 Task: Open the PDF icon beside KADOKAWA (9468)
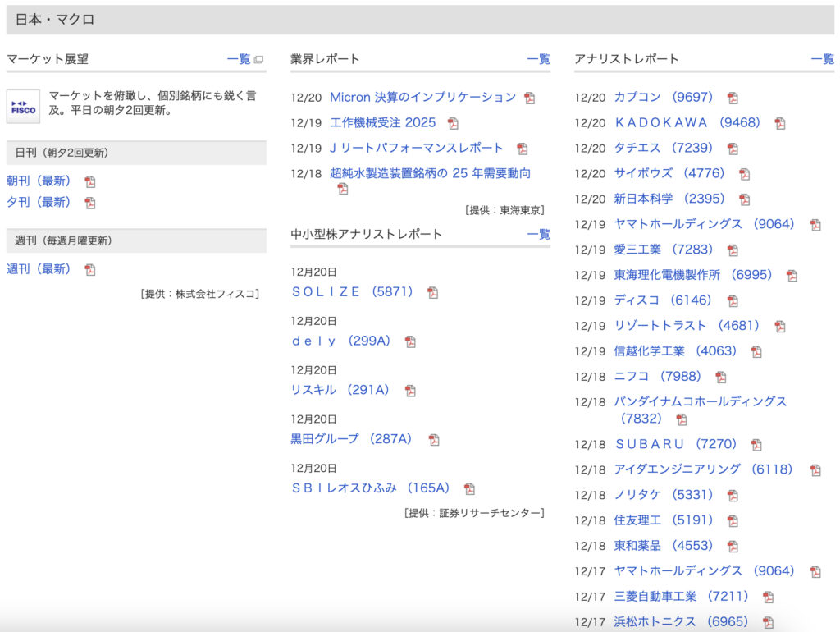coord(779,123)
